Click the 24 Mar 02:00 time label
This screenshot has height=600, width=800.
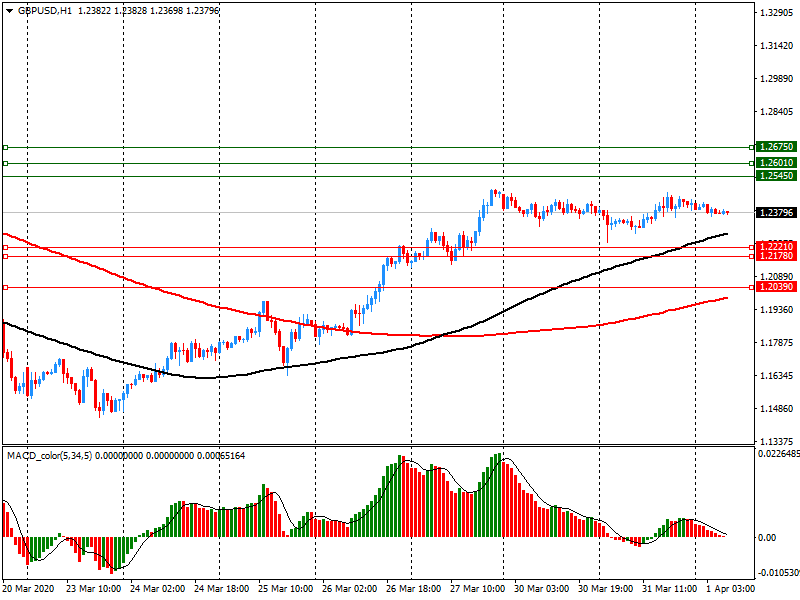click(157, 589)
